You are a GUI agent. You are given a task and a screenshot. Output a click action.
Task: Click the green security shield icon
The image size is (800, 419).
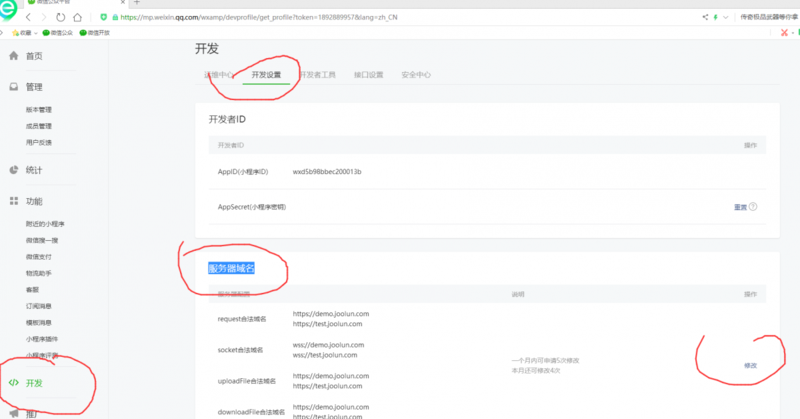(104, 17)
